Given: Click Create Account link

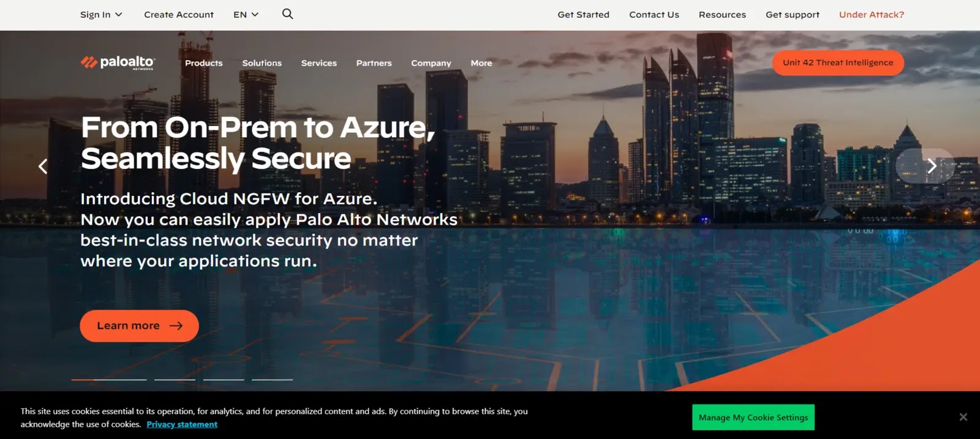Looking at the screenshot, I should pyautogui.click(x=179, y=15).
